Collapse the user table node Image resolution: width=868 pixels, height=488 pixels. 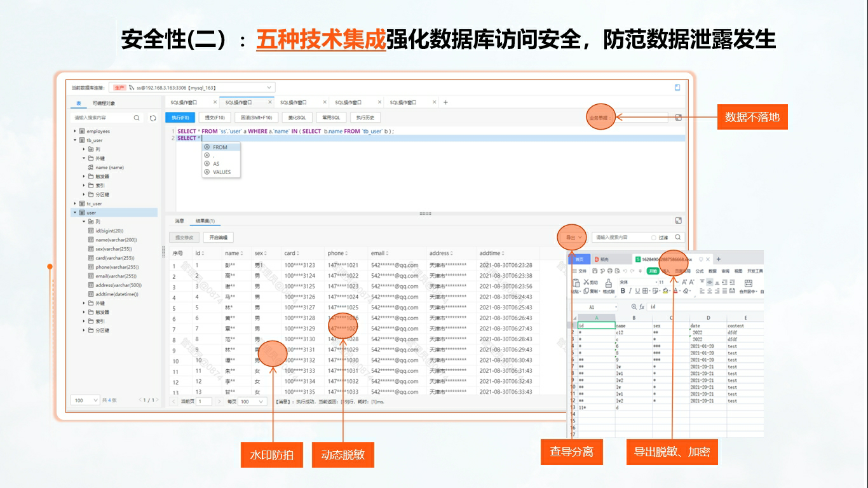[x=75, y=213]
